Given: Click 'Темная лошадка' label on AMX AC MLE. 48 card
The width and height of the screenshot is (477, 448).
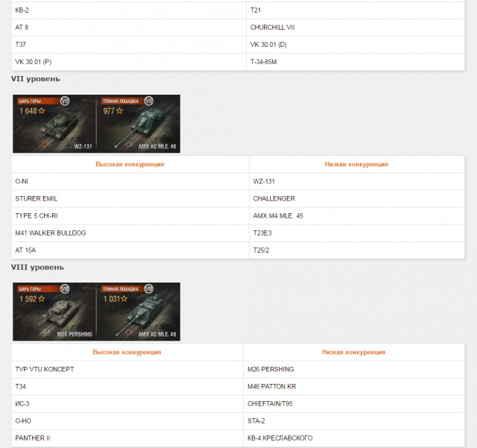Looking at the screenshot, I should (x=121, y=288).
